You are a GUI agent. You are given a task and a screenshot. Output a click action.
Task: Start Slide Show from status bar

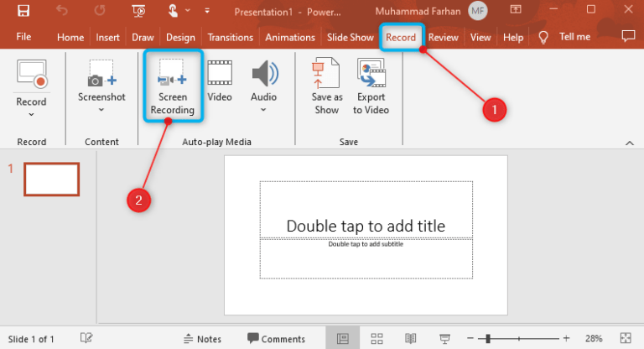click(444, 338)
